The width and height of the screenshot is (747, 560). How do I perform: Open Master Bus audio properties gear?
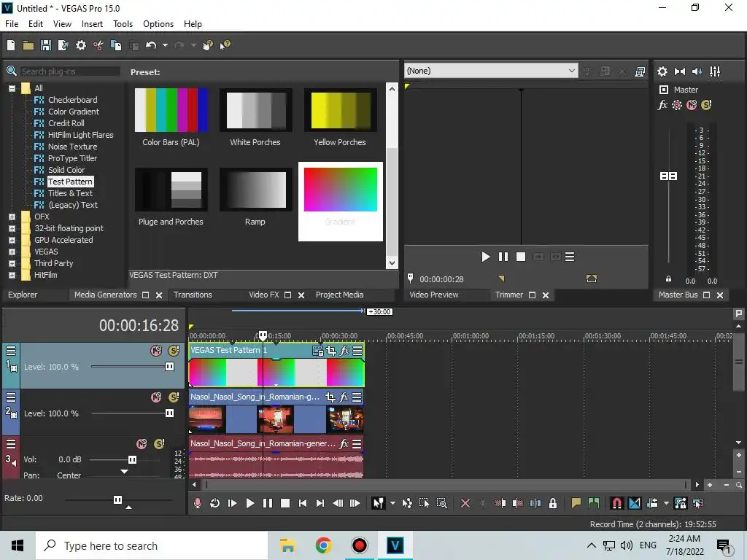[662, 71]
